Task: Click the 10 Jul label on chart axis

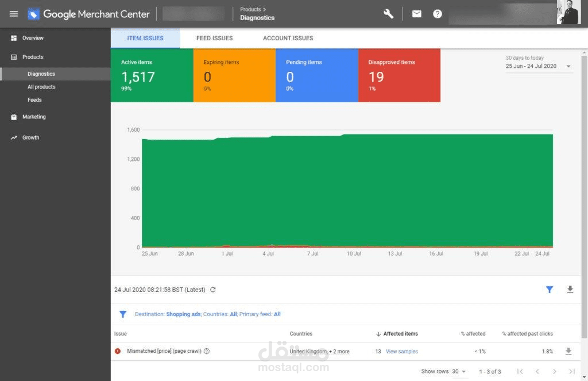Action: (x=354, y=254)
